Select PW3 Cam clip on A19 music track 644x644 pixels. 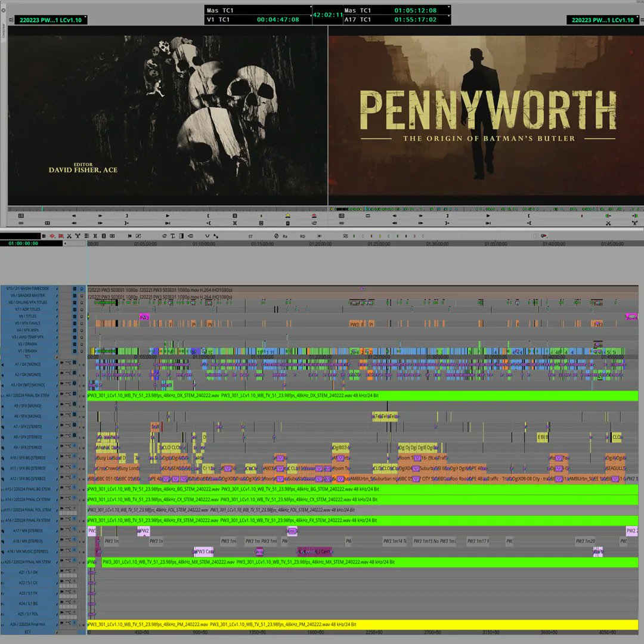tap(204, 552)
